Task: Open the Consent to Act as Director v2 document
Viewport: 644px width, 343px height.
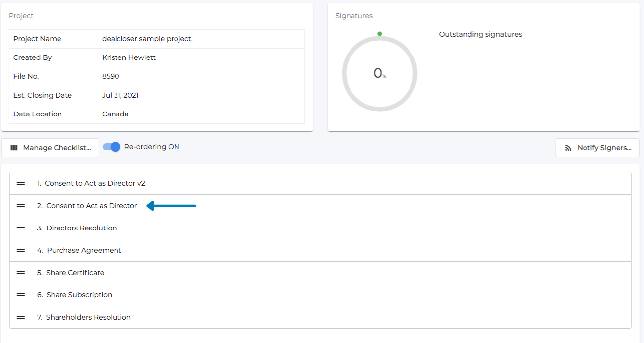Action: click(x=94, y=183)
